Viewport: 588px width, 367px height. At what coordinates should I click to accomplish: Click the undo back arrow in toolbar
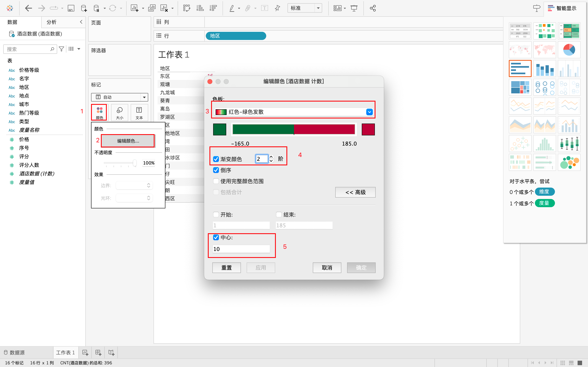click(x=28, y=8)
